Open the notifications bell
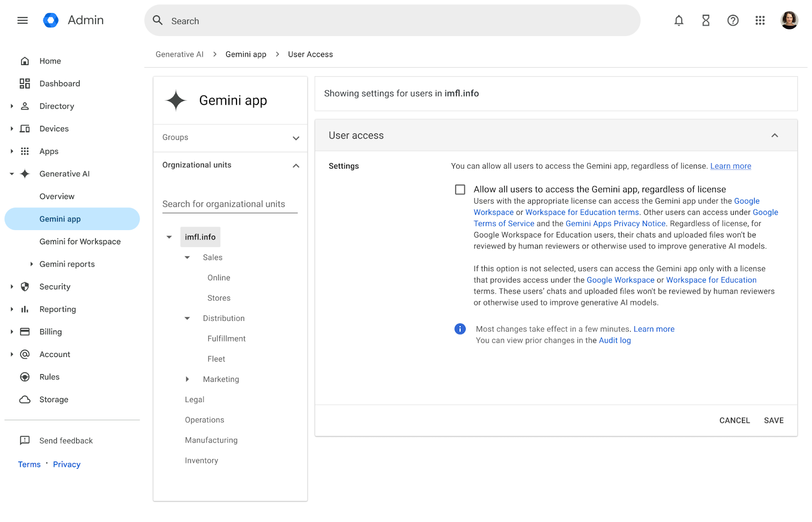 pos(679,20)
